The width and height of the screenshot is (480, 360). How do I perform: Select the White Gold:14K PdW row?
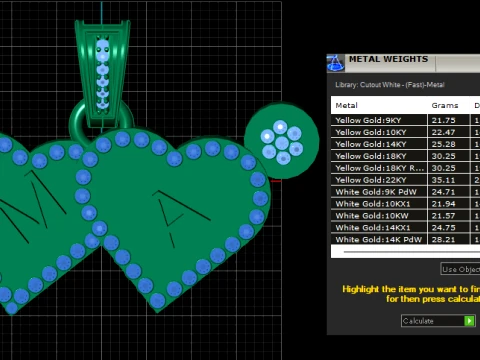tap(405, 239)
